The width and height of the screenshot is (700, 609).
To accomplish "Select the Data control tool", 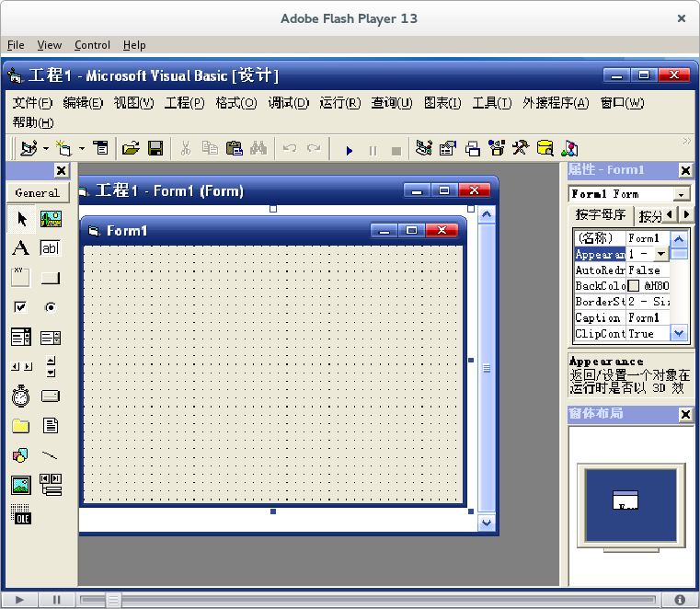I will 51,485.
